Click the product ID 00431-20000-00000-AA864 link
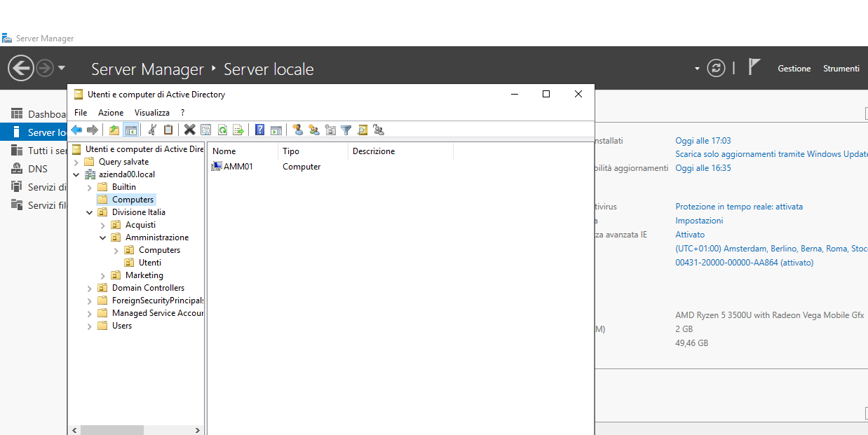Screen dimensions: 868x435 [745, 263]
